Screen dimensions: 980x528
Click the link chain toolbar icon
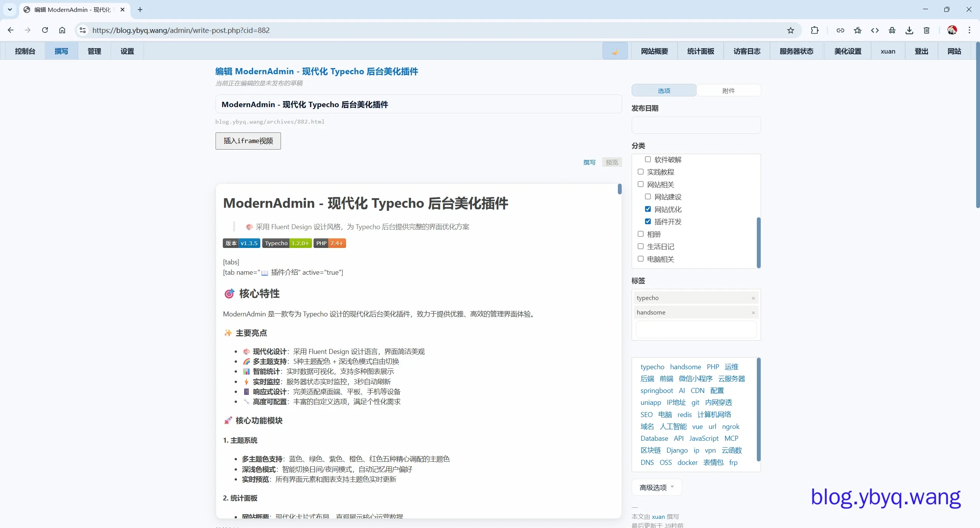(x=840, y=30)
